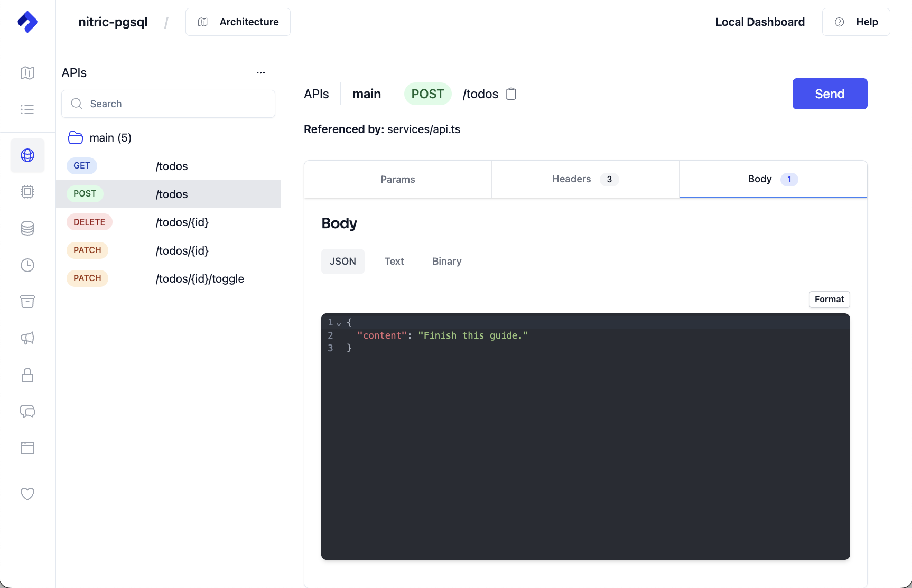Choose the JSON body type
Image resolution: width=912 pixels, height=588 pixels.
click(x=343, y=262)
